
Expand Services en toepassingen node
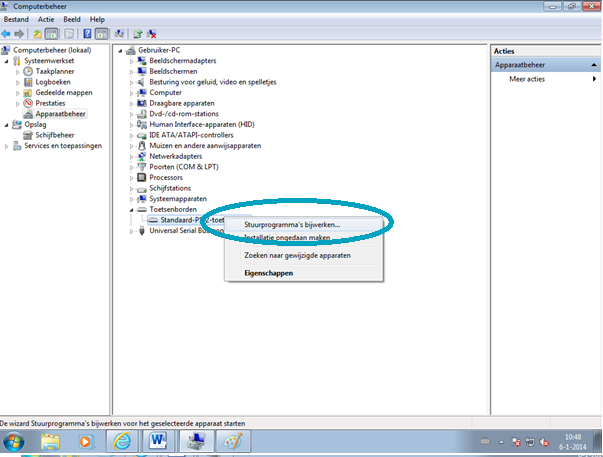click(7, 146)
